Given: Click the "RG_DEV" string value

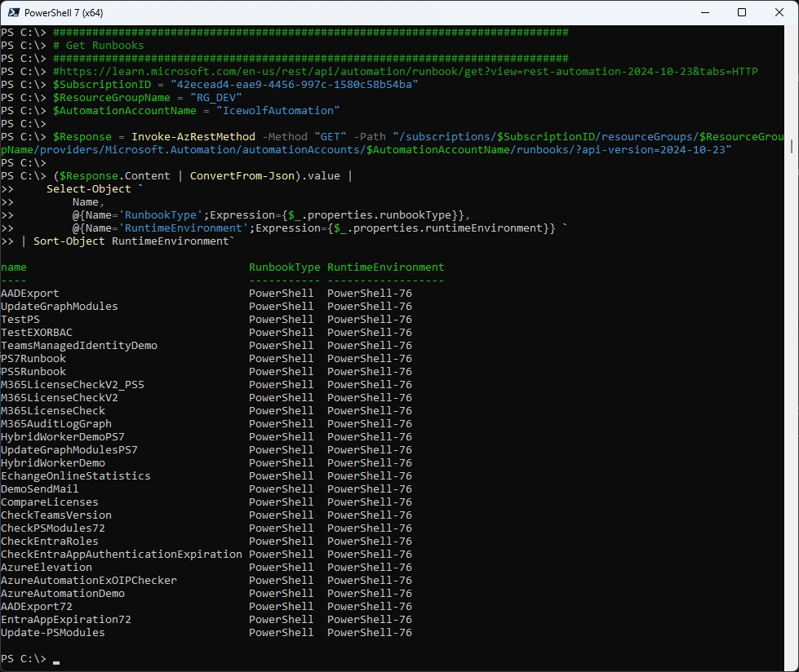Looking at the screenshot, I should (x=216, y=97).
